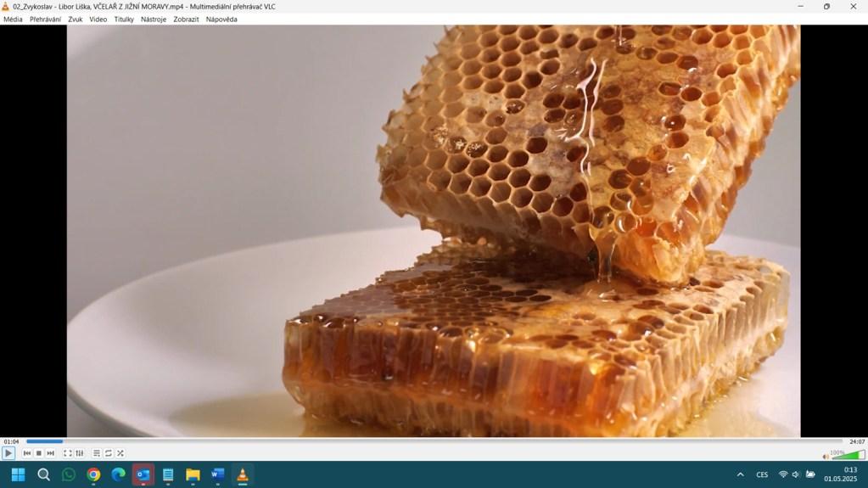868x488 pixels.
Task: Jump to previous media track
Action: pyautogui.click(x=27, y=453)
